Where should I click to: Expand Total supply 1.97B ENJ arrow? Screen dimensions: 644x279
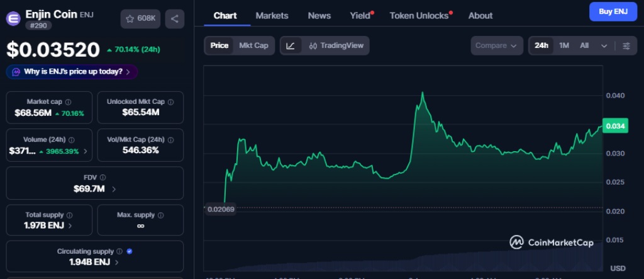[70, 226]
